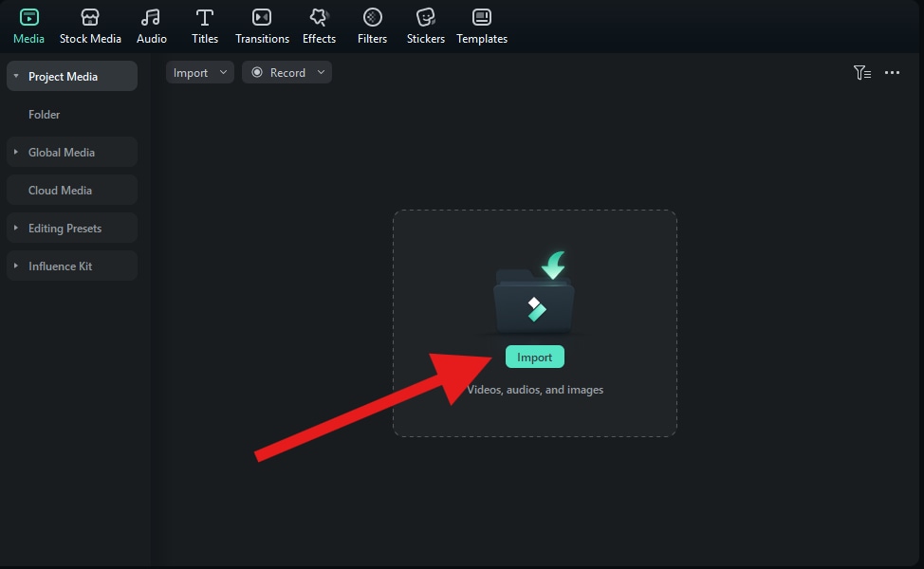Select Project Media in sidebar

(x=72, y=76)
